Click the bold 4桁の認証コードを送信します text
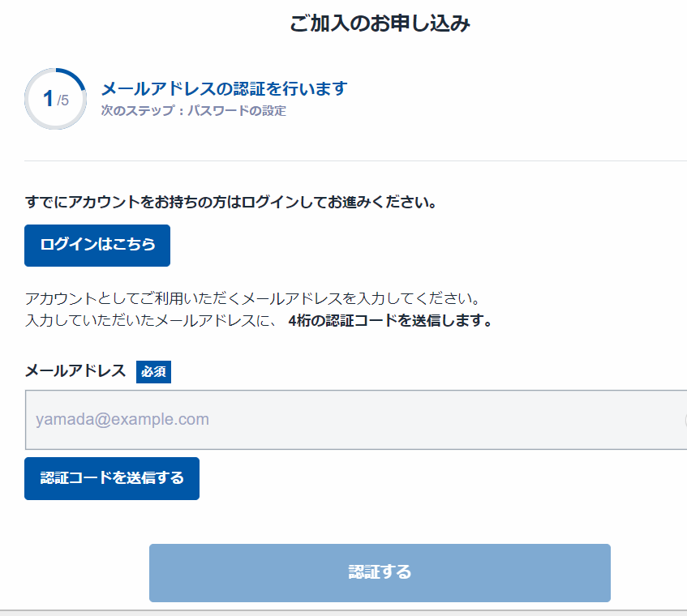Viewport: 687px width, 616px height. 390,320
